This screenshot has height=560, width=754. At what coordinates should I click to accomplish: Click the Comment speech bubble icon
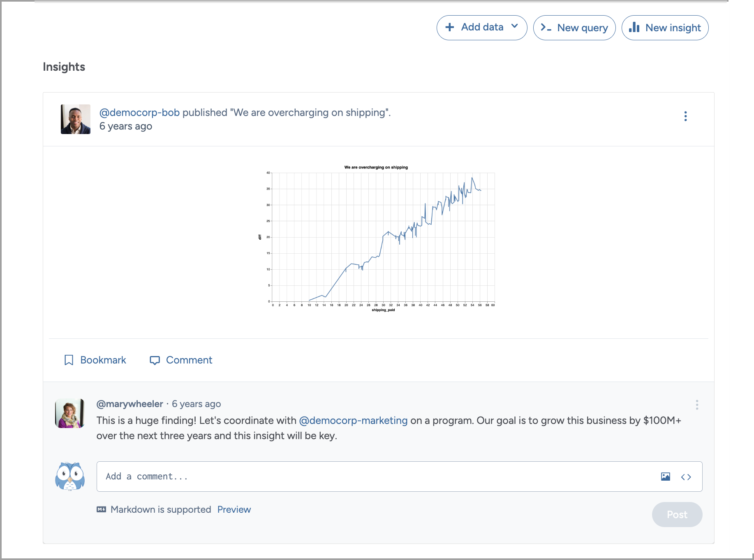(x=155, y=360)
